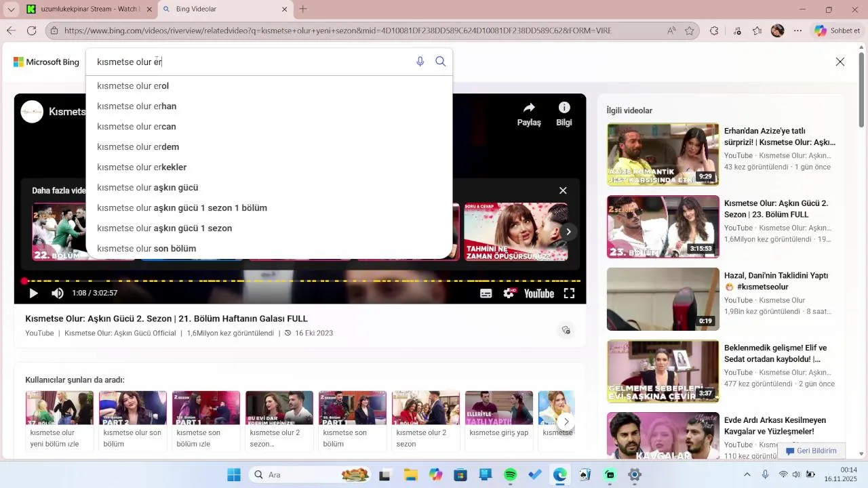Select suggestion 'kısmetse olur erol'
This screenshot has width=868, height=488.
tap(269, 86)
